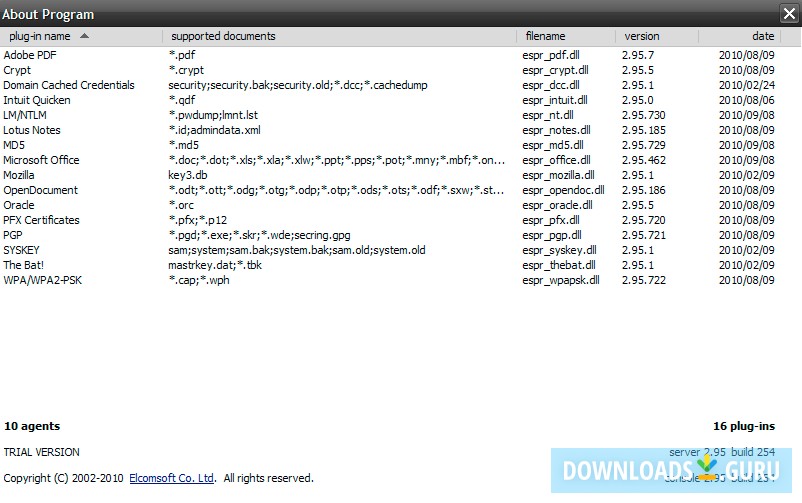The image size is (802, 503).
Task: Click version 2.95.730 cell
Action: pos(643,115)
